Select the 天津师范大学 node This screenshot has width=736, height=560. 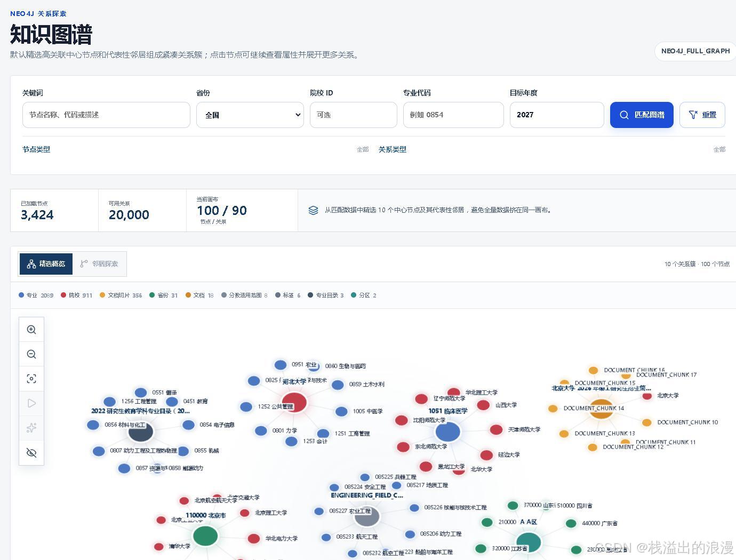497,429
